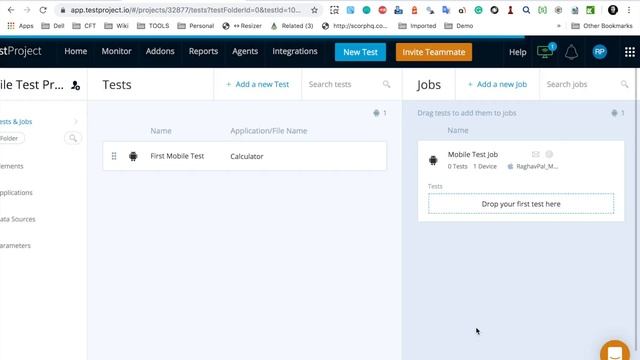Open the apps grid icon in header
640x360 pixels.
tap(630, 52)
